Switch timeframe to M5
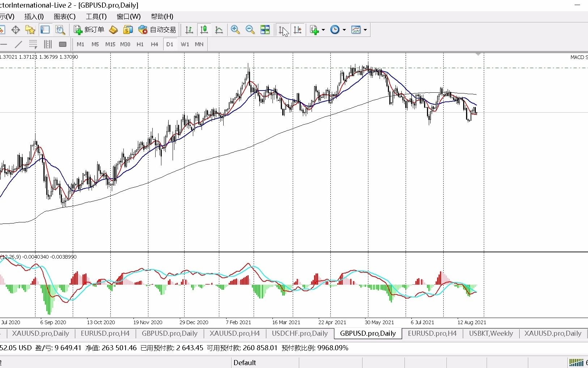The width and height of the screenshot is (588, 368). pyautogui.click(x=95, y=44)
